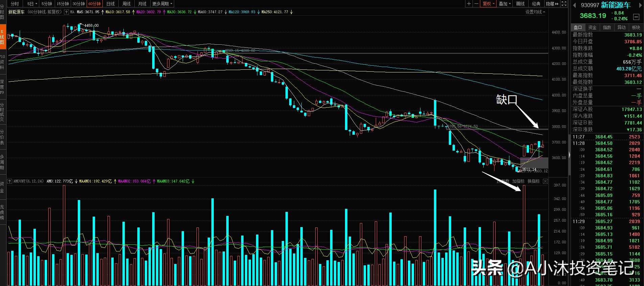Image resolution: width=644 pixels, height=286 pixels.
Task: Click the AMOUNT(6,12,24) indicator name
Action: pyautogui.click(x=28, y=181)
